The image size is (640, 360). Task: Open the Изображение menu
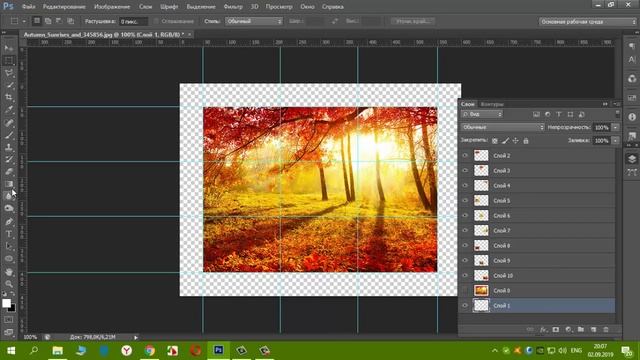pos(112,7)
